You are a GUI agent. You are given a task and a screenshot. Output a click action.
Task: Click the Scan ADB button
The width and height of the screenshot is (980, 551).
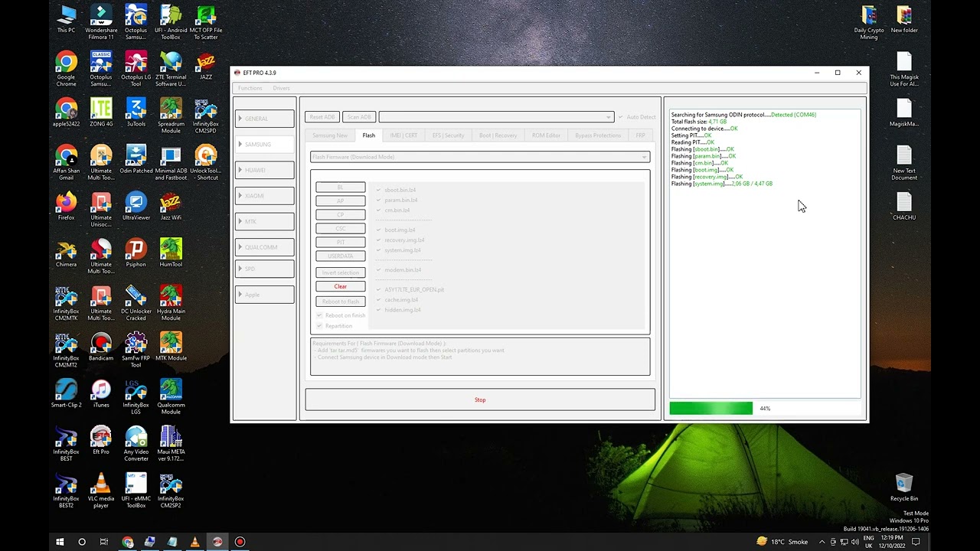click(359, 117)
